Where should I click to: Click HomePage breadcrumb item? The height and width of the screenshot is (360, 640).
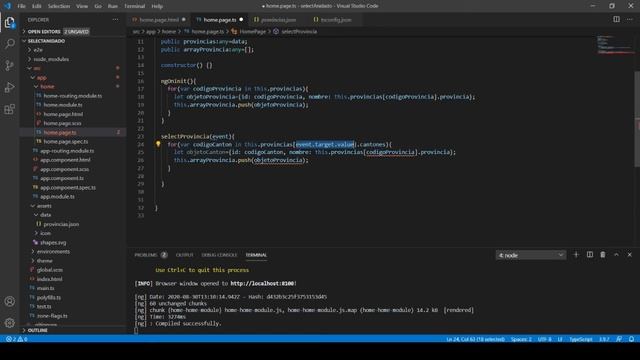(x=252, y=31)
